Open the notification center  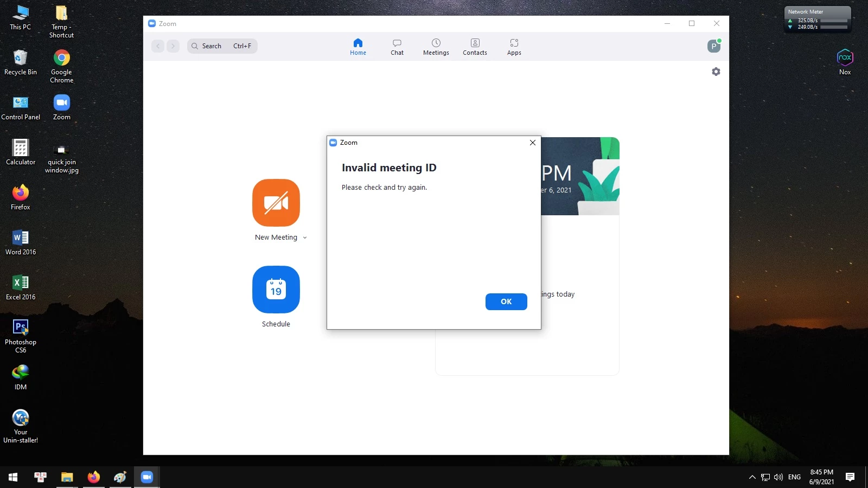coord(850,477)
